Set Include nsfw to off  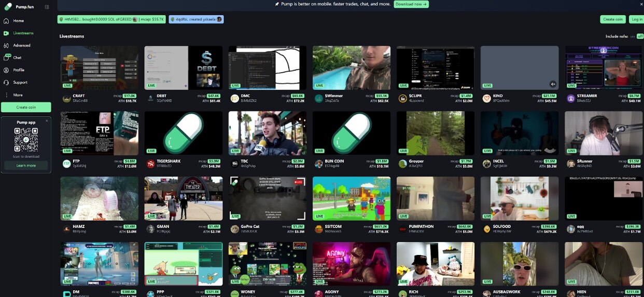640,36
